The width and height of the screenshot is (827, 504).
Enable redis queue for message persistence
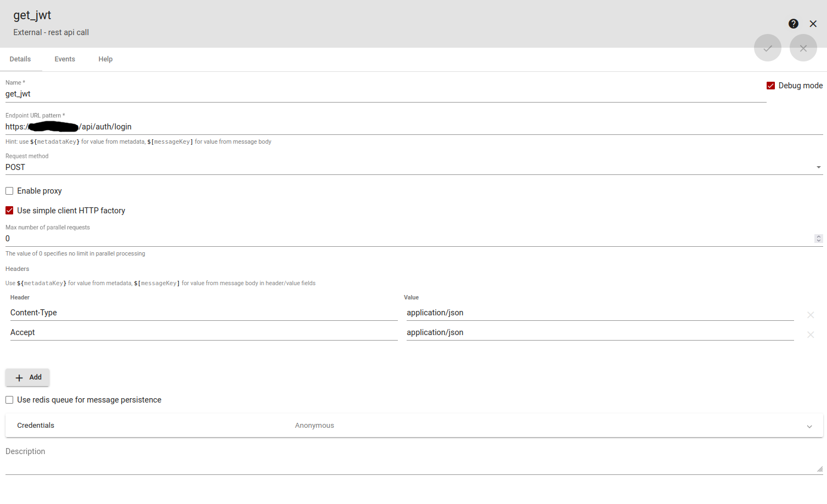pyautogui.click(x=9, y=400)
